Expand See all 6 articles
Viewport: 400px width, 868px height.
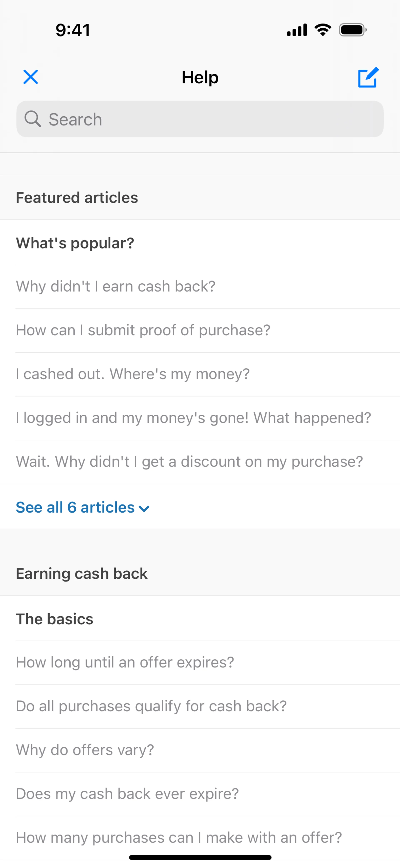coord(75,507)
